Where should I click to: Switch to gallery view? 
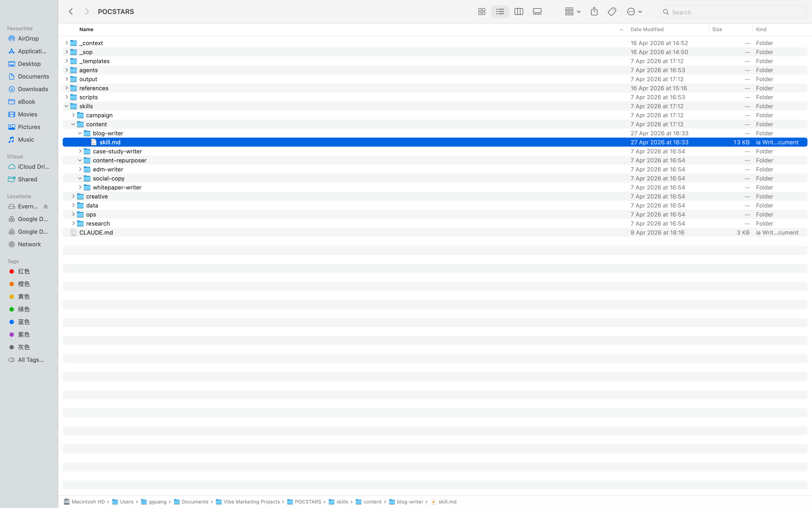click(537, 12)
